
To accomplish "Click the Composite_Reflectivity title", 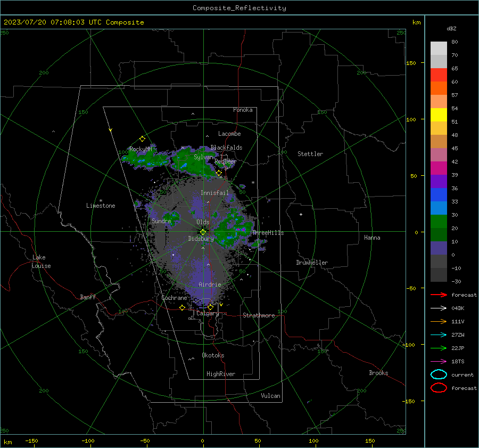I will coord(240,8).
